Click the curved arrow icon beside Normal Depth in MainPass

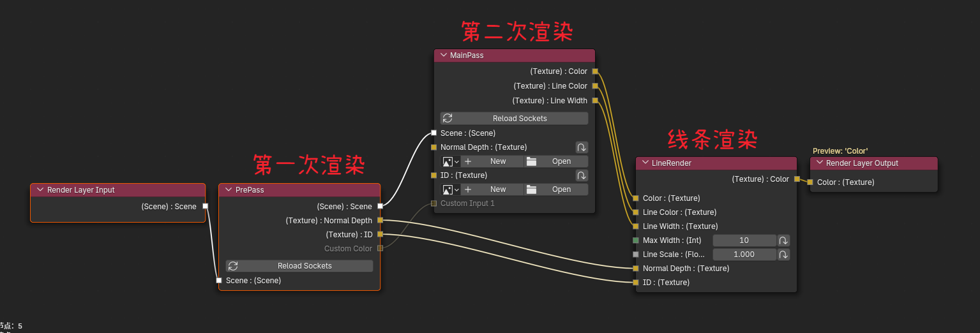click(582, 147)
